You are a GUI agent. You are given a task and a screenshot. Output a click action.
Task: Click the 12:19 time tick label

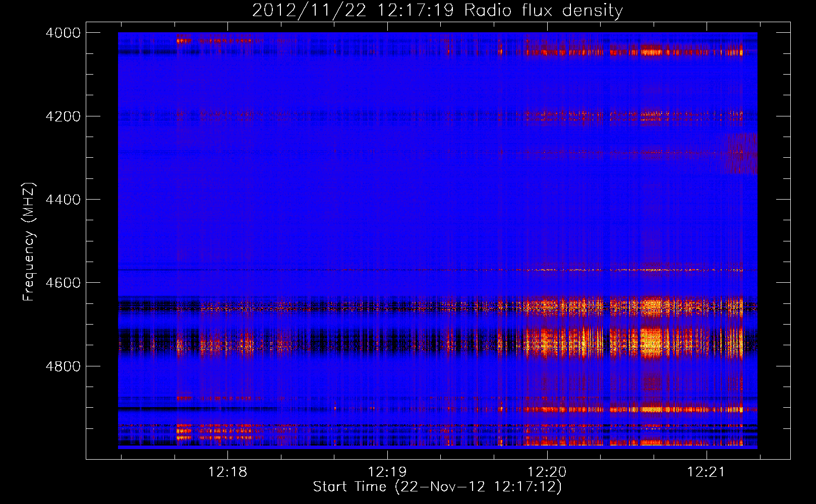click(x=387, y=472)
